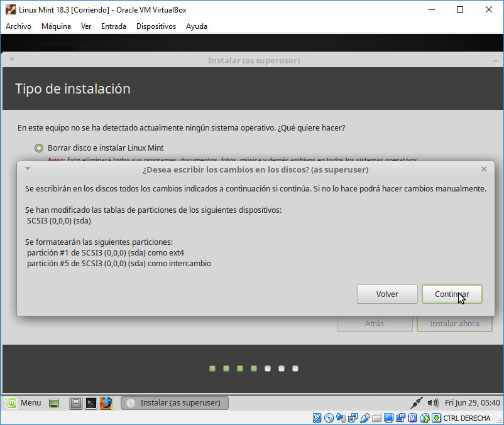Open the Archivo menu
This screenshot has height=425, width=504.
coord(18,26)
